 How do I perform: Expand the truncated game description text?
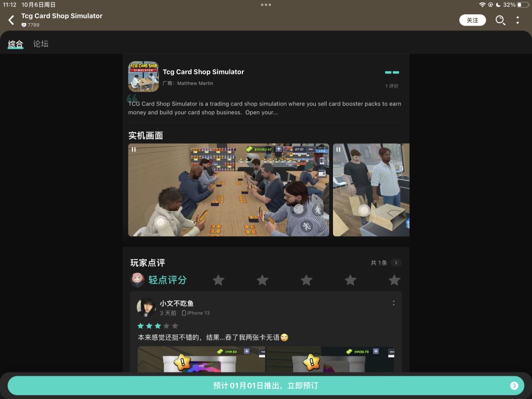pyautogui.click(x=265, y=108)
